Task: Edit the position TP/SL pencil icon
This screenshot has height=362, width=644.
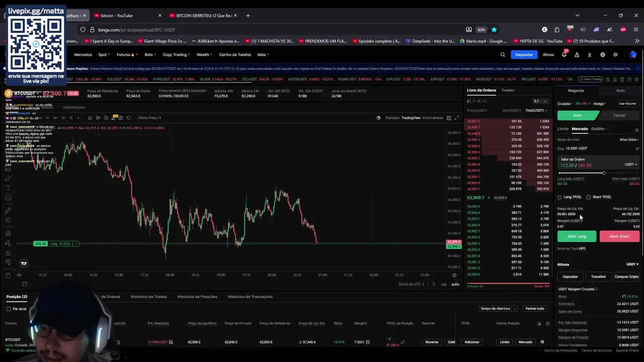Action: (403, 342)
